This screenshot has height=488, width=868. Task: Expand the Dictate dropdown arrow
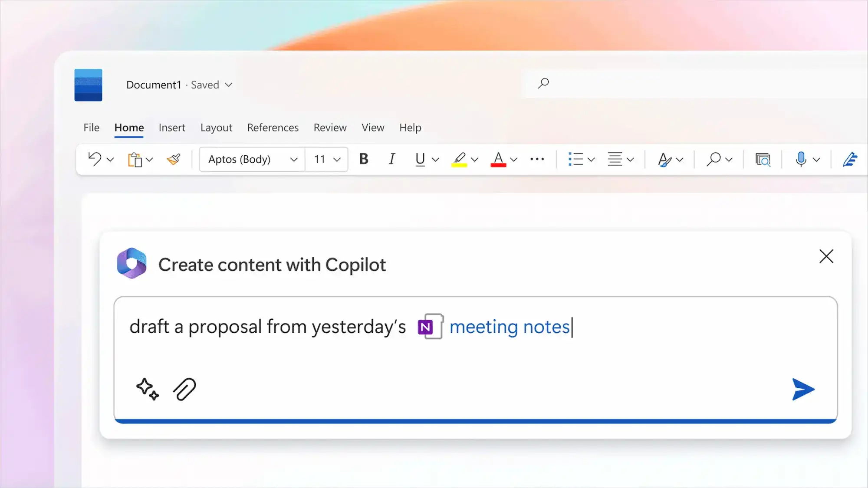816,160
